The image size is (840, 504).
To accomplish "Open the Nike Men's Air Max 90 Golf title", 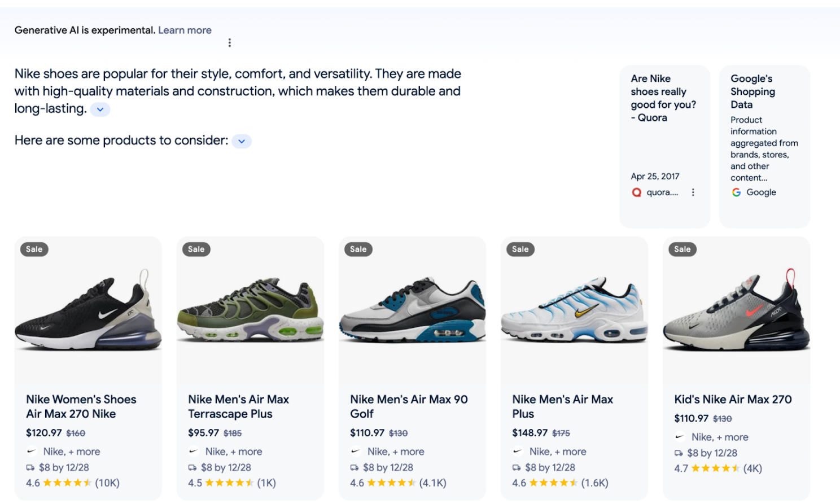I will 409,406.
